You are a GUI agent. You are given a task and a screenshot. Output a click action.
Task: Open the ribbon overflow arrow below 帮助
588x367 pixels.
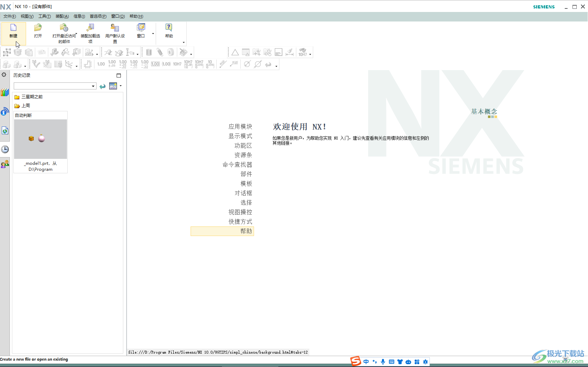point(184,42)
